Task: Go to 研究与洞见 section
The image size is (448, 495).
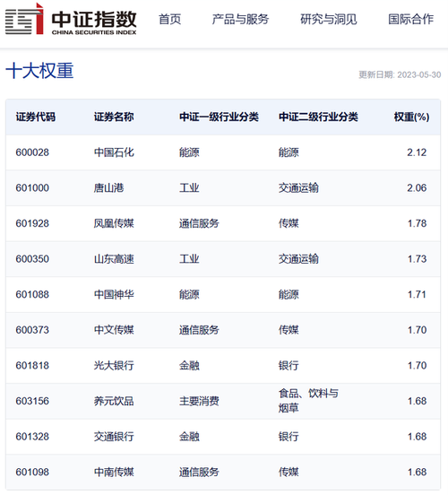Action: click(329, 19)
